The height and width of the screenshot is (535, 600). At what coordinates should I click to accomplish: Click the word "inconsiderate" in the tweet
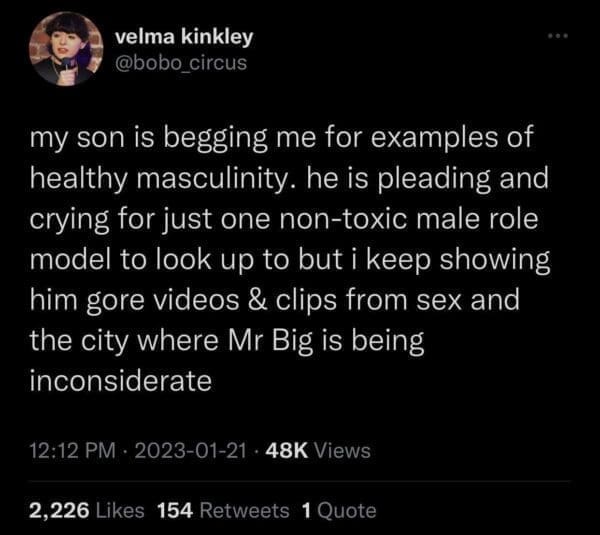click(x=122, y=381)
